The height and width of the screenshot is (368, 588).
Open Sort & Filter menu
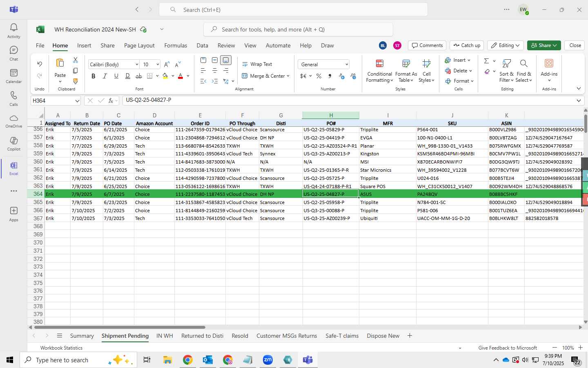click(x=506, y=70)
